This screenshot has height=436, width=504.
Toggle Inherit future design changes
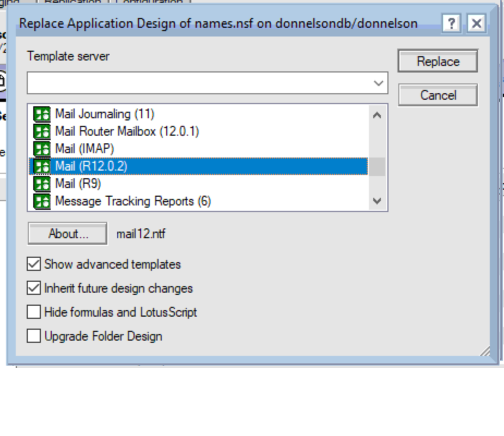(34, 288)
